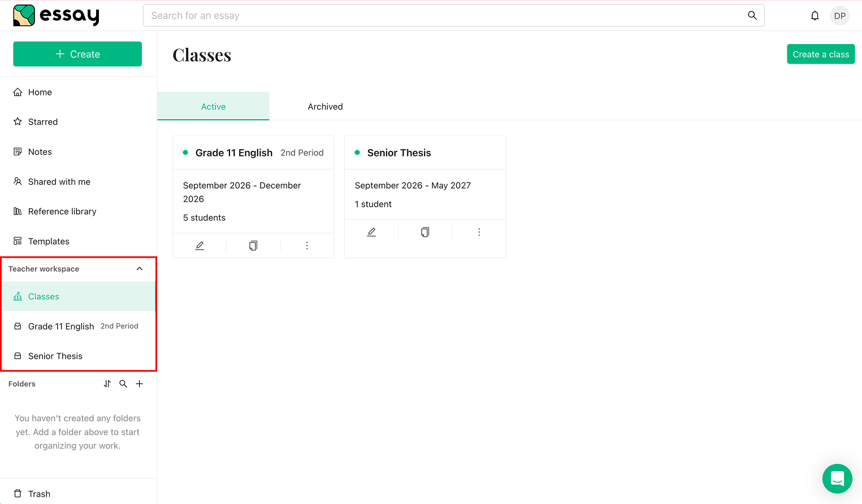
Task: Open the chat support bubble
Action: pos(837,479)
